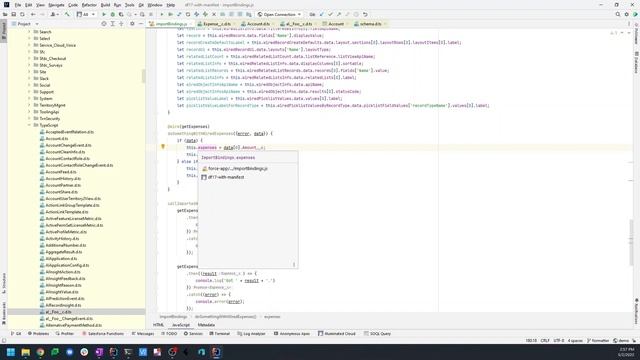Open the Refactor menu

click(x=89, y=5)
